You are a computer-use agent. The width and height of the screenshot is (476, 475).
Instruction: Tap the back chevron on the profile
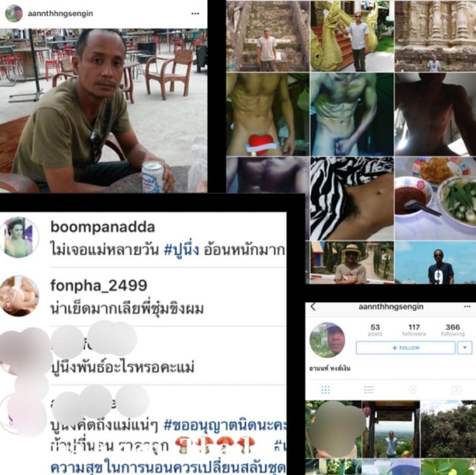313,307
